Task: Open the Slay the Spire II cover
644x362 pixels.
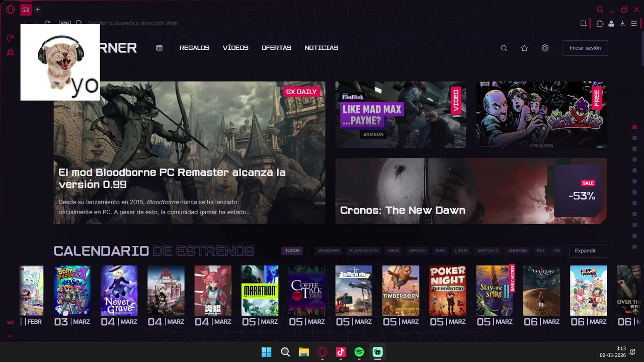Action: point(496,291)
